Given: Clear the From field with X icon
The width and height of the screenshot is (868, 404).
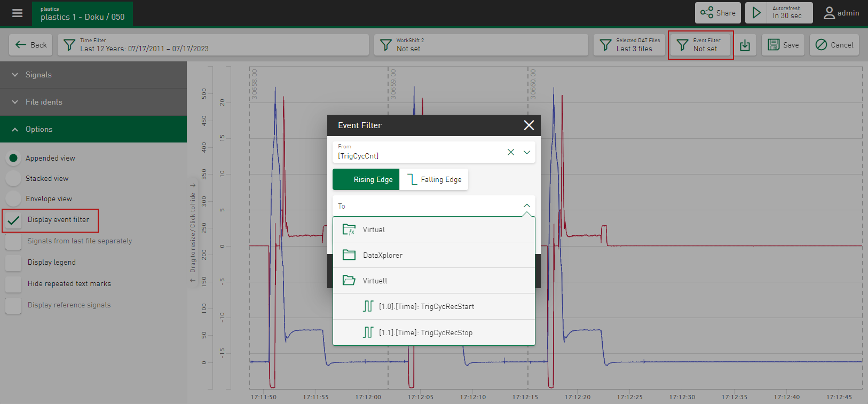Looking at the screenshot, I should click(511, 152).
